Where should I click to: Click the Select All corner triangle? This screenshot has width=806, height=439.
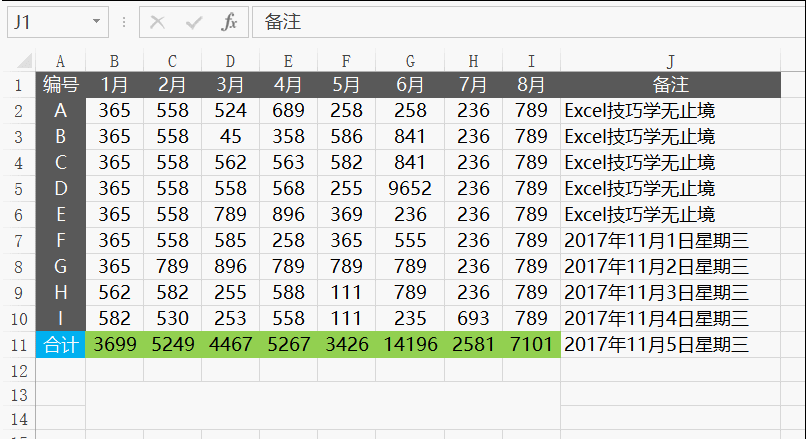pos(24,61)
